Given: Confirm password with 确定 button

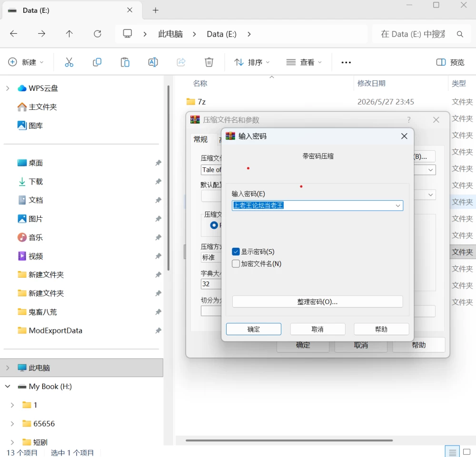Looking at the screenshot, I should tap(254, 329).
